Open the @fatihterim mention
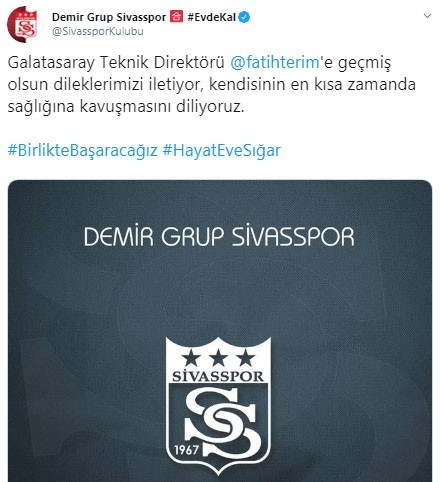 [x=275, y=63]
